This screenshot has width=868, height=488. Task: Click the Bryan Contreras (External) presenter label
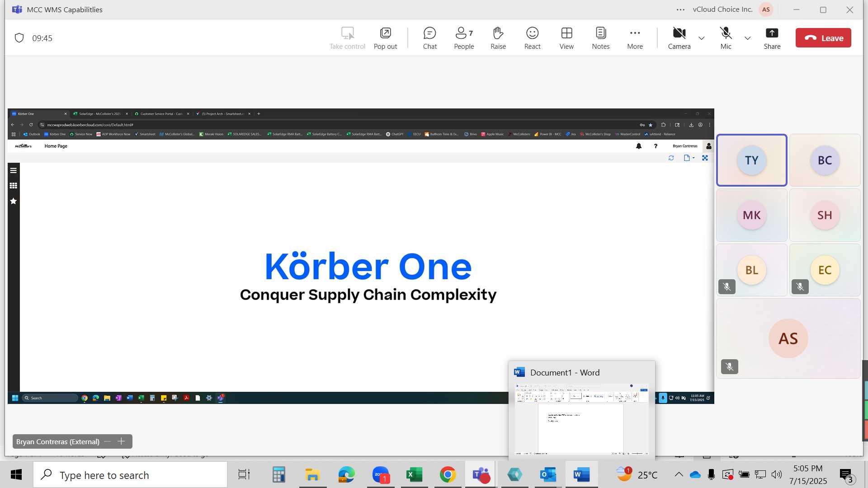click(x=58, y=441)
